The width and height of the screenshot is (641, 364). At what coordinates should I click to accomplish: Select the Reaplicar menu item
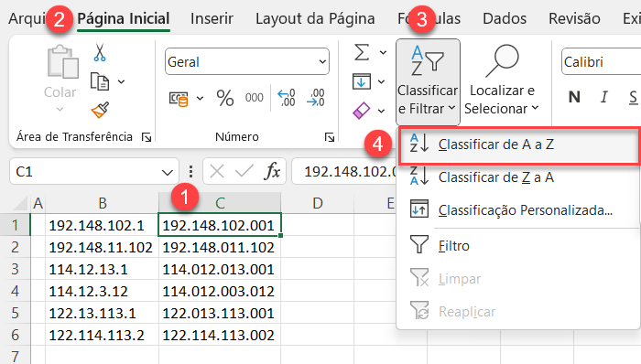pyautogui.click(x=517, y=312)
